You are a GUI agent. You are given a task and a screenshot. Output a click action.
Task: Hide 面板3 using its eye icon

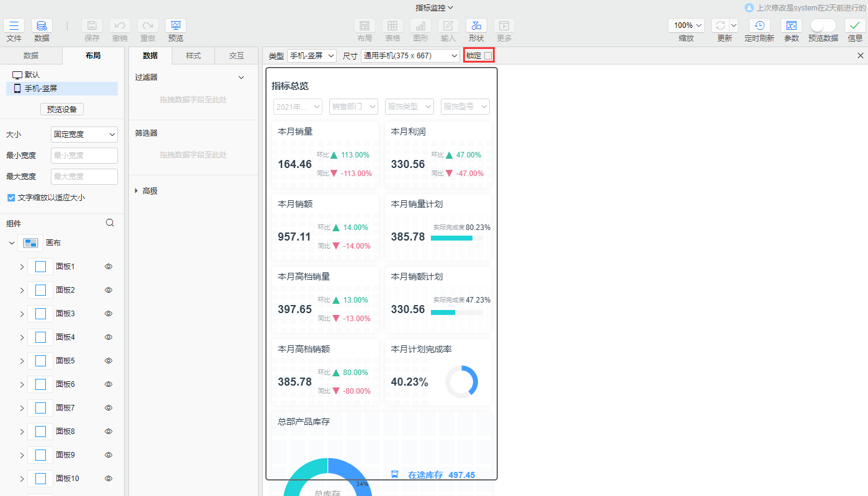pos(108,314)
